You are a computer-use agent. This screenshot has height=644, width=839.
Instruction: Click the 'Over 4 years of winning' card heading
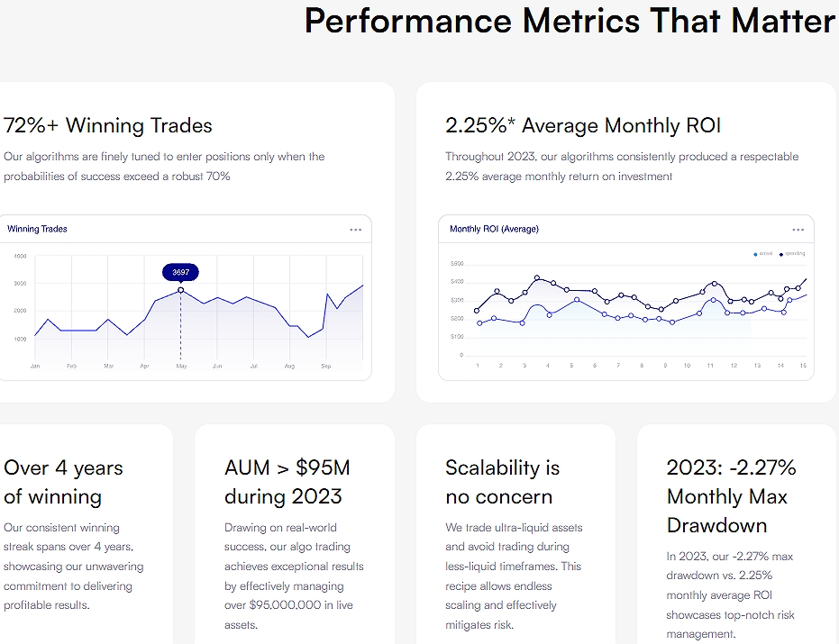(x=63, y=482)
